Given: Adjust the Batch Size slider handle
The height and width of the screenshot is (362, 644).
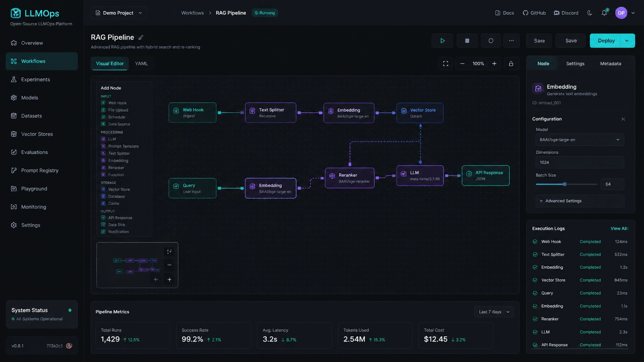Looking at the screenshot, I should coord(564,184).
